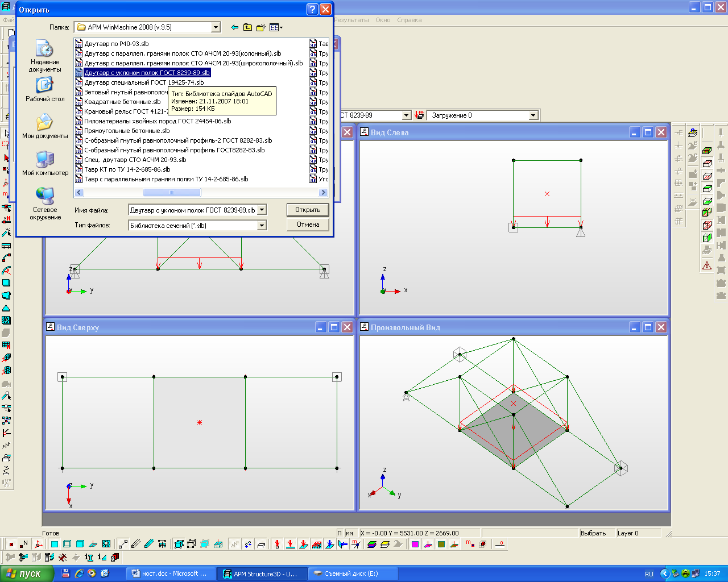Create new folder icon in Open dialog

click(261, 27)
